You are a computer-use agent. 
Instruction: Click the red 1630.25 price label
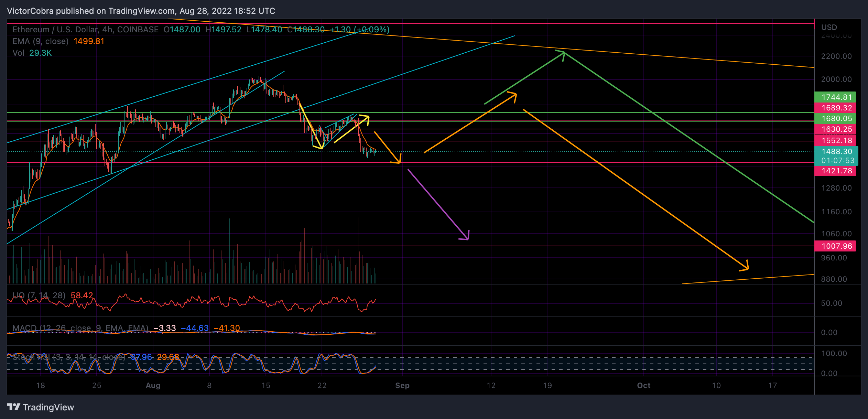(836, 129)
